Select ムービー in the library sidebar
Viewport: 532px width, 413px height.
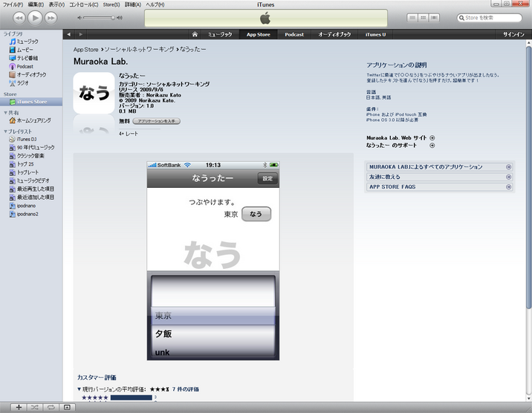(x=21, y=50)
